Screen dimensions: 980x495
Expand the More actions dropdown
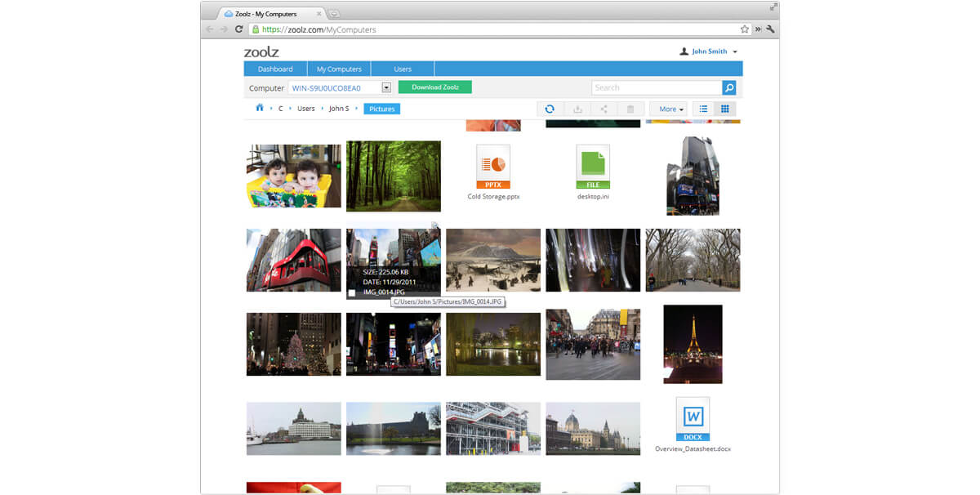[x=670, y=109]
